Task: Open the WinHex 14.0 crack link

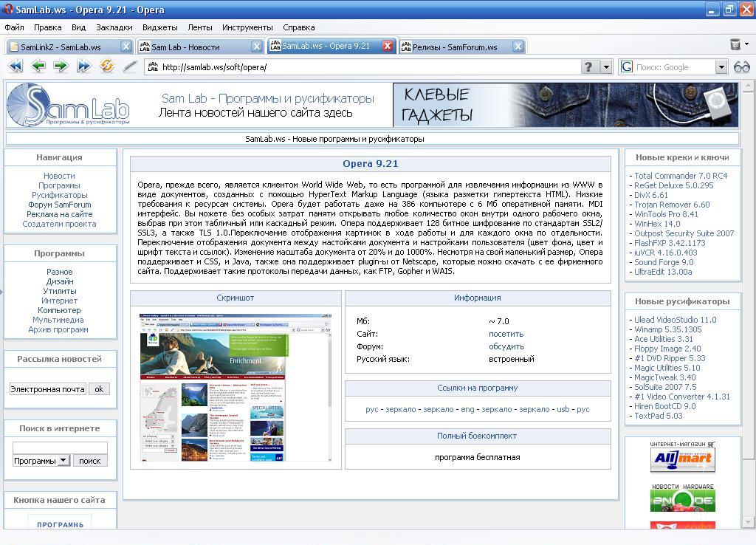Action: click(657, 224)
